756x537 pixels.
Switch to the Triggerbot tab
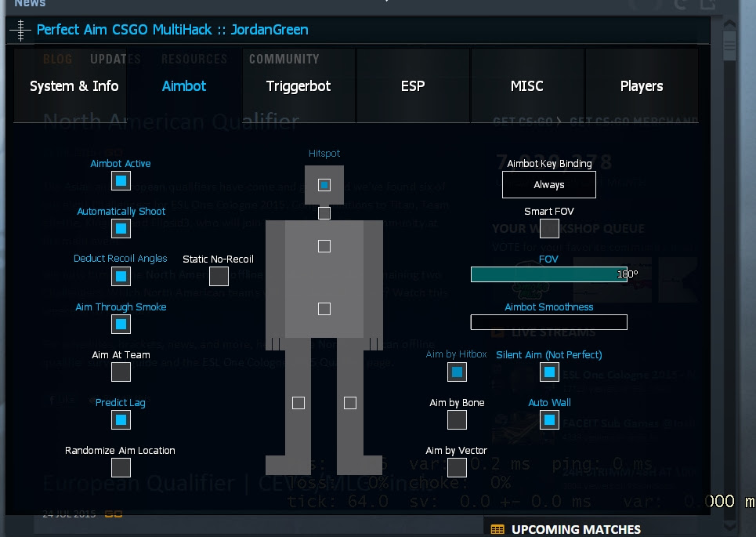point(298,86)
